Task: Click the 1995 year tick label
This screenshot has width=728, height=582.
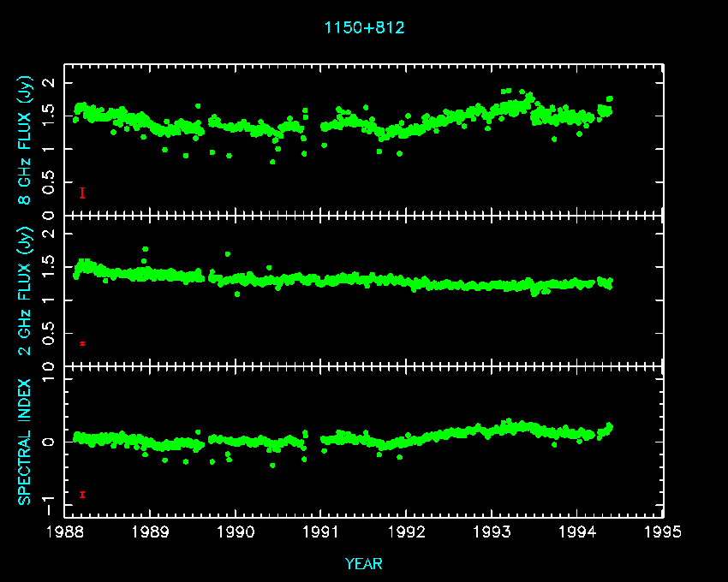Action: pos(664,532)
